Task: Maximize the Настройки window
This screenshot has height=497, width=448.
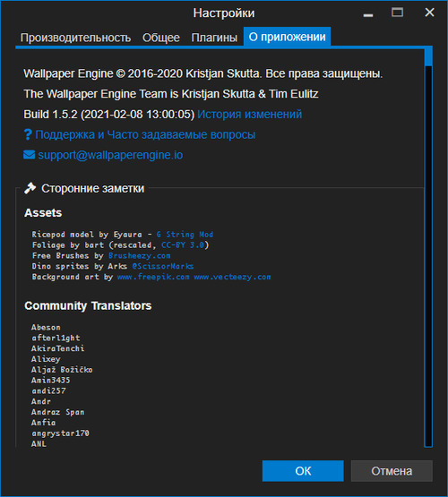Action: (397, 13)
